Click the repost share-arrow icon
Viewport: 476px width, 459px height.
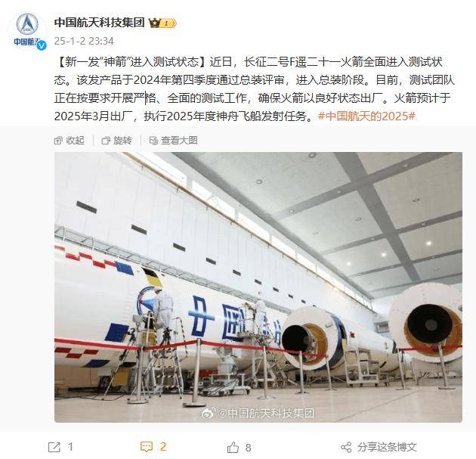[54, 447]
